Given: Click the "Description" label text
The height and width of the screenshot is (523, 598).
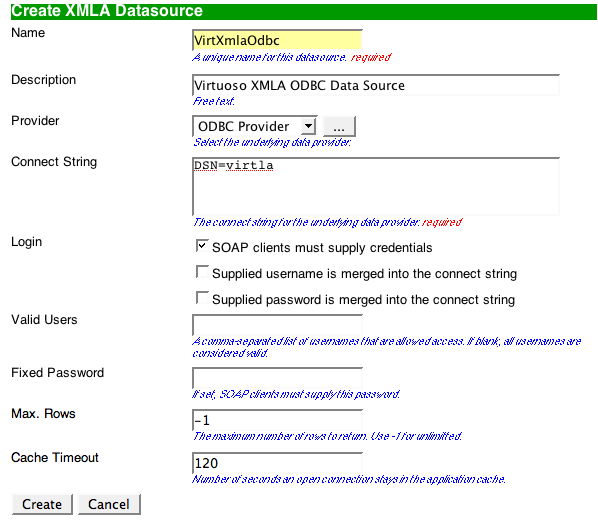Looking at the screenshot, I should point(43,80).
